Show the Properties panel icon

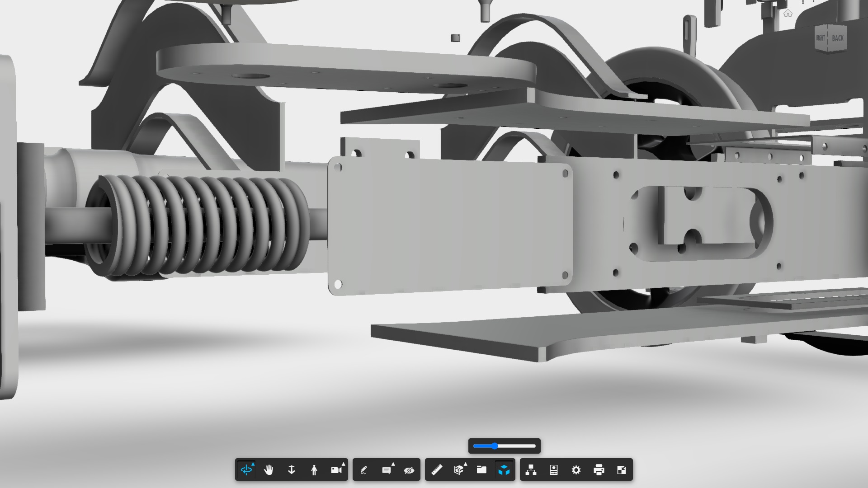(554, 470)
